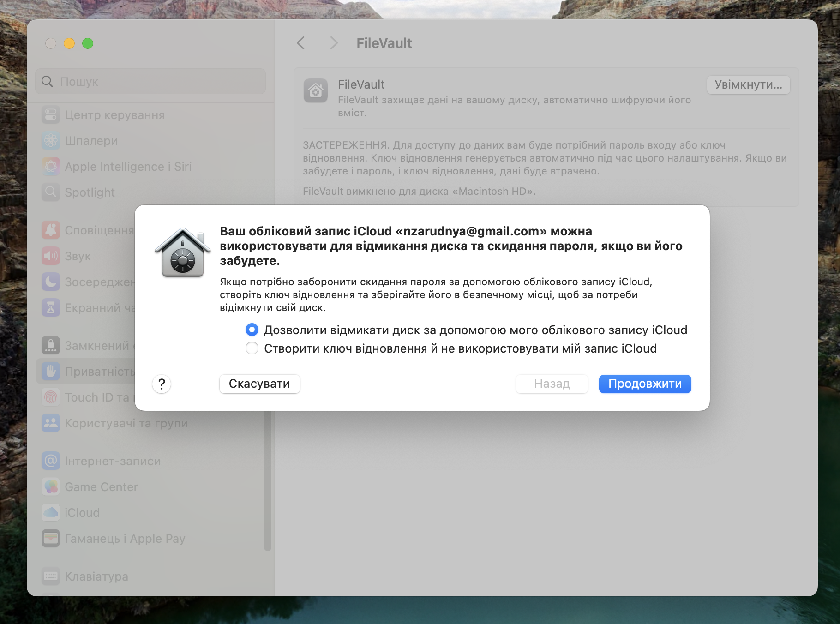Screen dimensions: 840x624
Task: Open the help question mark button
Action: click(162, 384)
